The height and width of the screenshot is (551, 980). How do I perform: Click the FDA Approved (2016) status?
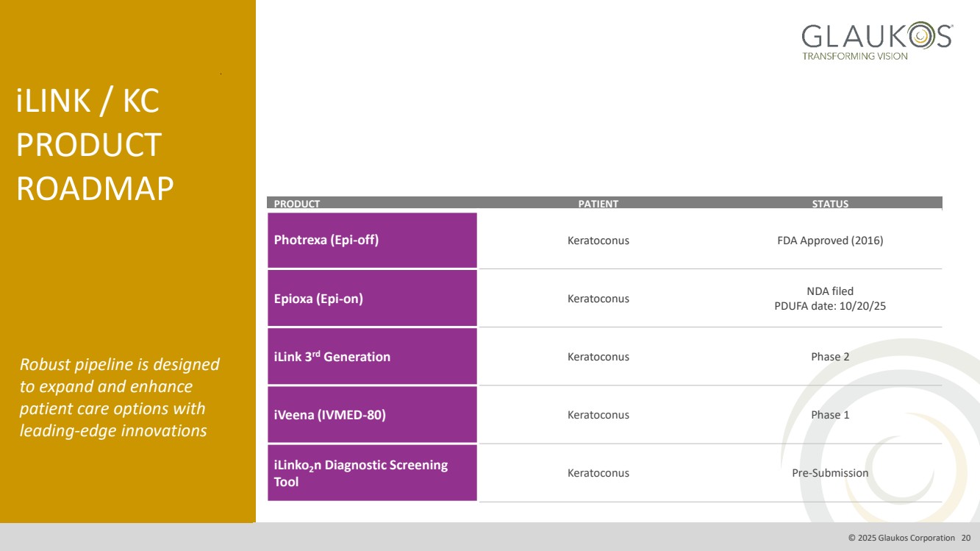click(x=830, y=241)
